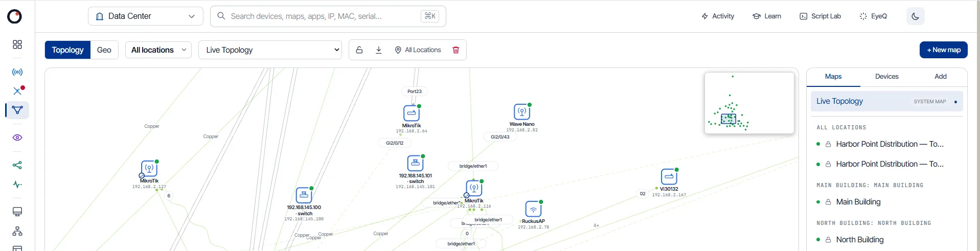Open the crossed tools icon with red badge

(17, 91)
